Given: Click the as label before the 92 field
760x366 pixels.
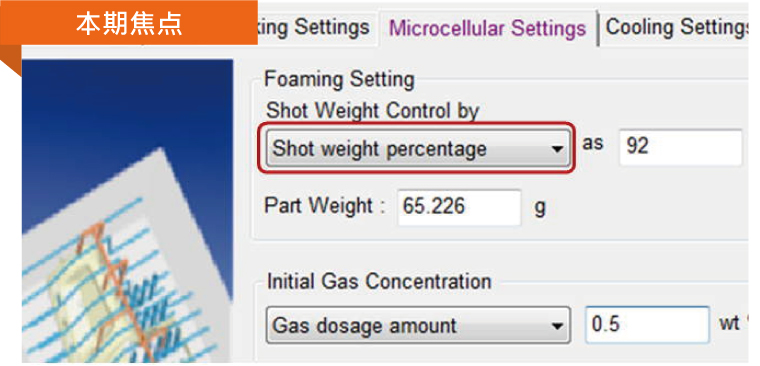Looking at the screenshot, I should coord(592,144).
